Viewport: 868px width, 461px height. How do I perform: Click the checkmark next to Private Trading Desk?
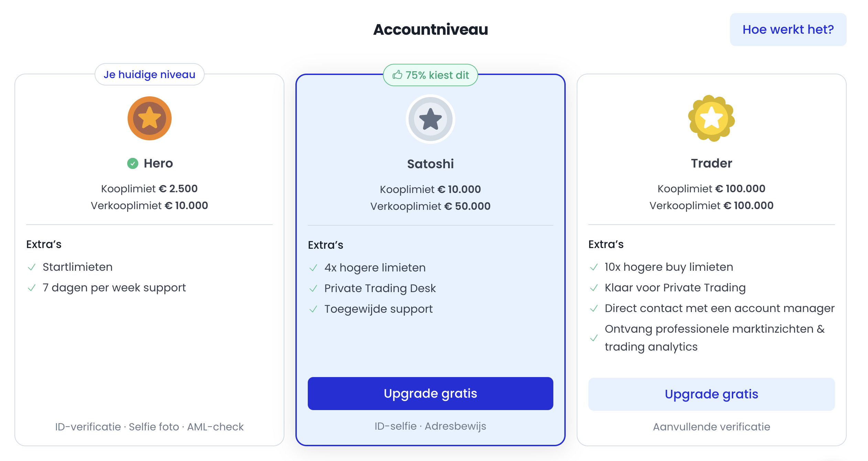pyautogui.click(x=313, y=289)
